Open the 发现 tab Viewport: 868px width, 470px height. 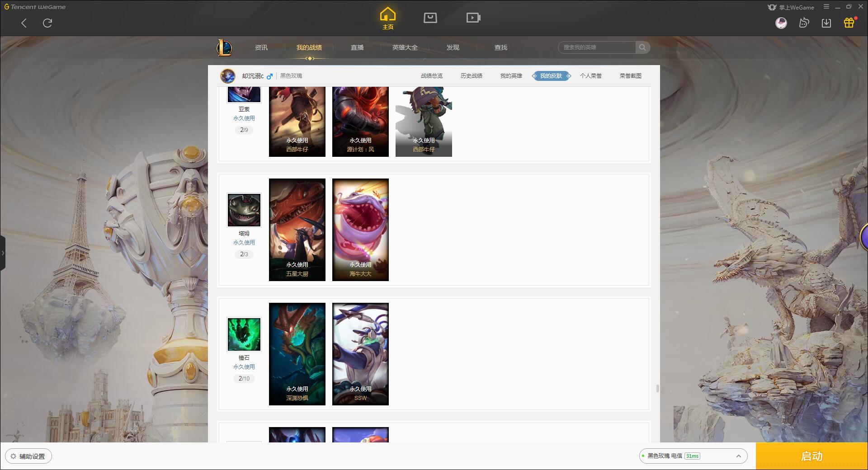tap(453, 47)
